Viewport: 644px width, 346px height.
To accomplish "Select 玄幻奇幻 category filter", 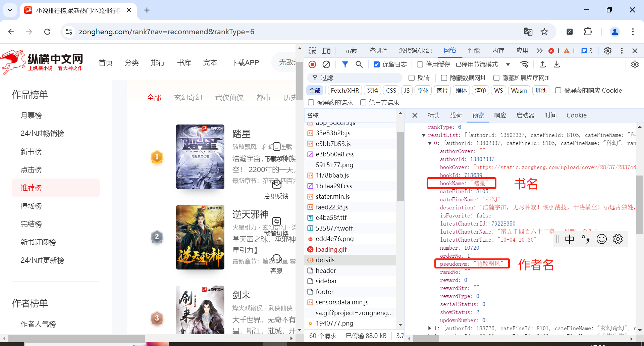I will (x=188, y=98).
